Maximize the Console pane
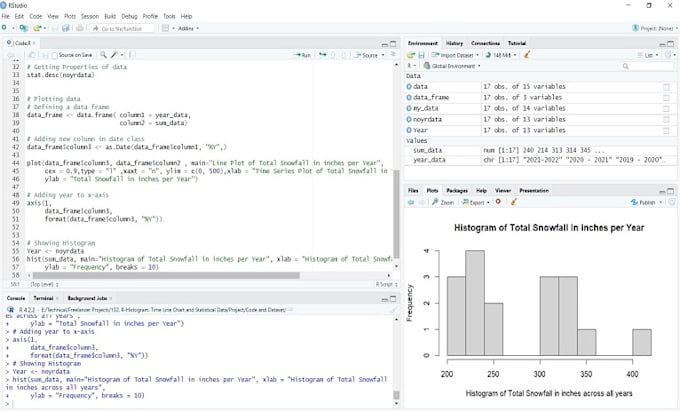Viewport: 680px width, 411px height. [x=393, y=299]
